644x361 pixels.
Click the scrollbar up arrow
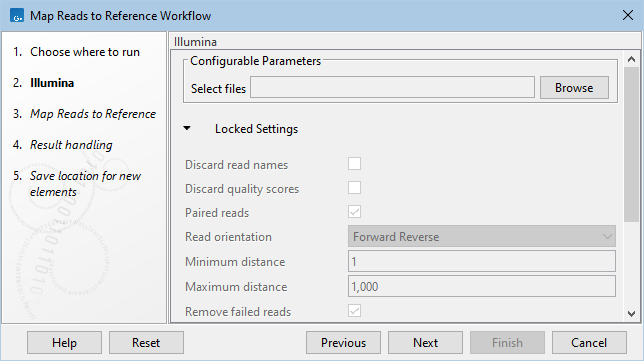(631, 59)
